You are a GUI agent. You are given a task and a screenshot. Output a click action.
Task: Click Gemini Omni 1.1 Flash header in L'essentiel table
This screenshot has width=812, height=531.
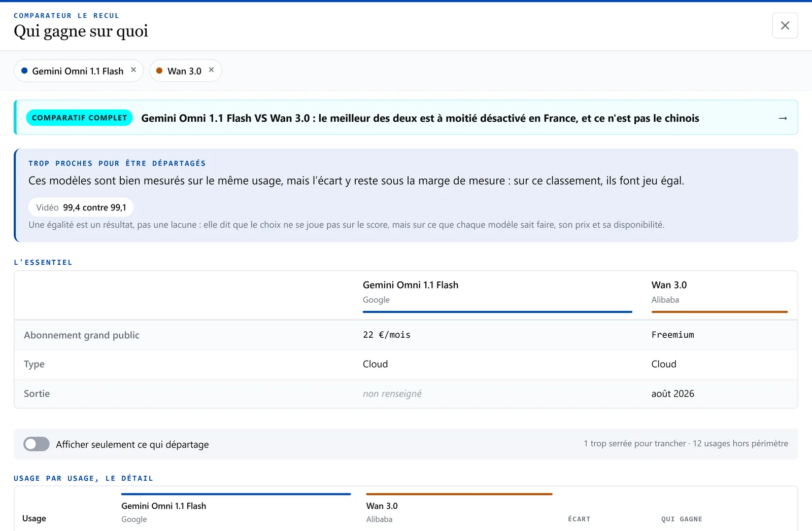pos(411,285)
